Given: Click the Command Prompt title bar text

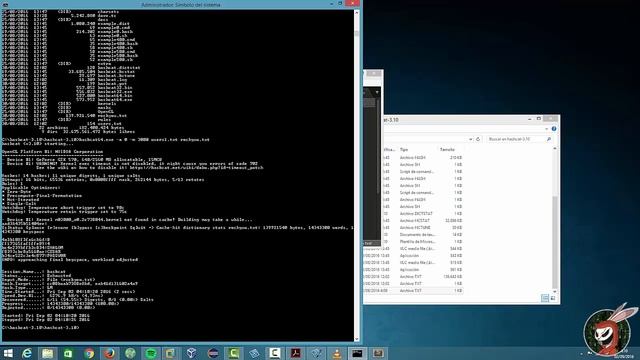Looking at the screenshot, I should (x=180, y=5).
